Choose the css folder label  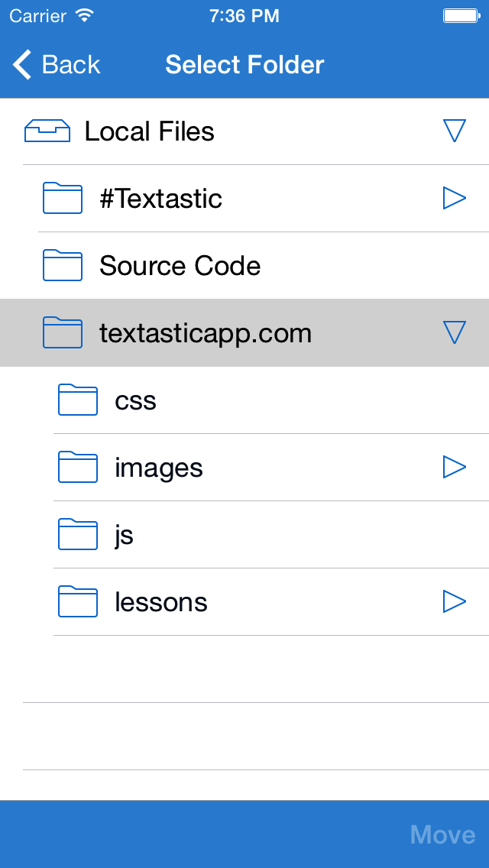click(136, 401)
